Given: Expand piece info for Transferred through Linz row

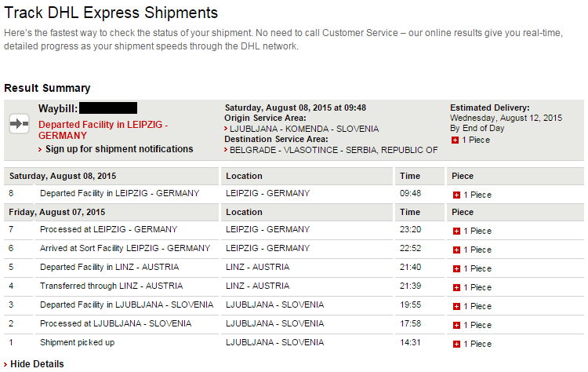Looking at the screenshot, I should click(x=456, y=287).
